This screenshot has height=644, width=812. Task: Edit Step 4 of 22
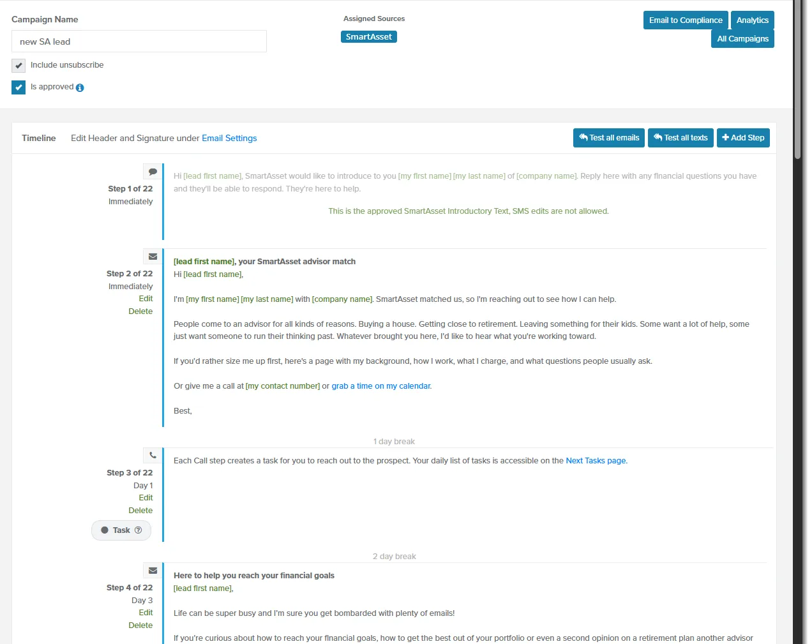(x=146, y=613)
